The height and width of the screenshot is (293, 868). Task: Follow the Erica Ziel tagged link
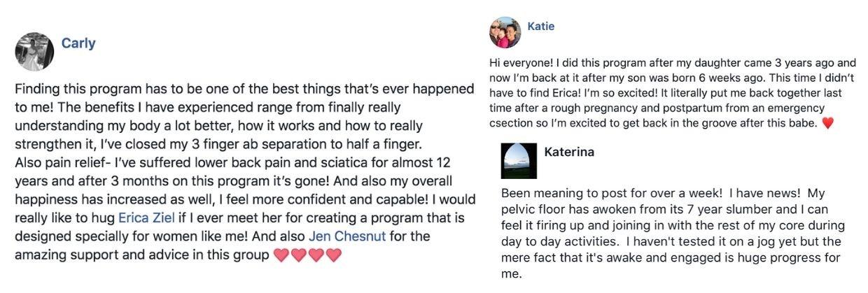[146, 217]
